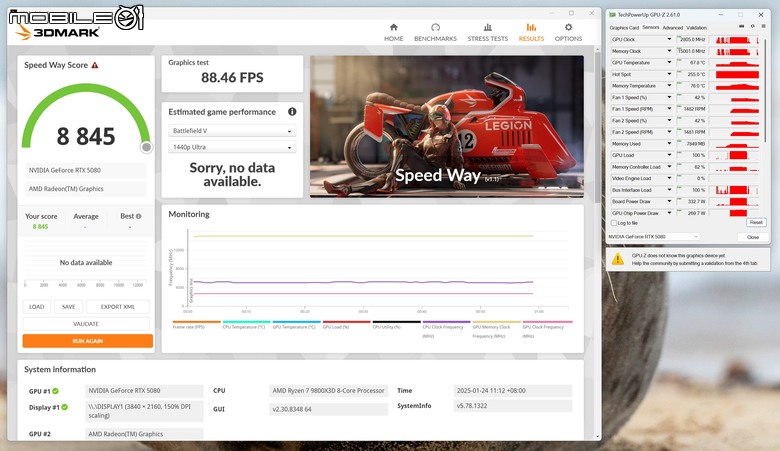Expand the Memory Clock sensor dropdown
The height and width of the screenshot is (451, 780).
click(669, 51)
